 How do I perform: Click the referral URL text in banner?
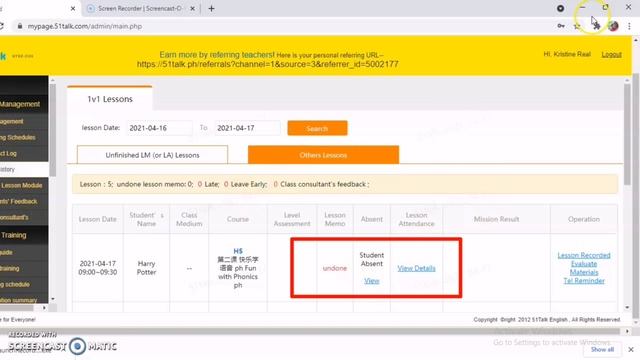(x=267, y=64)
